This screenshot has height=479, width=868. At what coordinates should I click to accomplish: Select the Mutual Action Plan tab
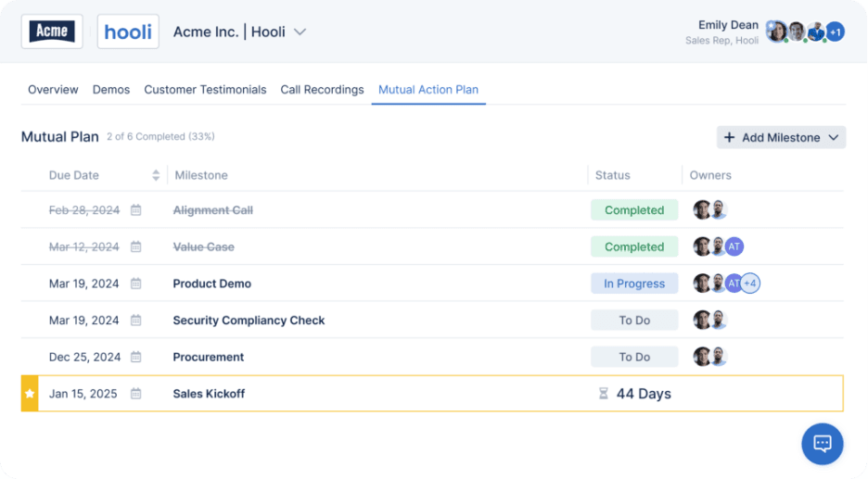428,90
